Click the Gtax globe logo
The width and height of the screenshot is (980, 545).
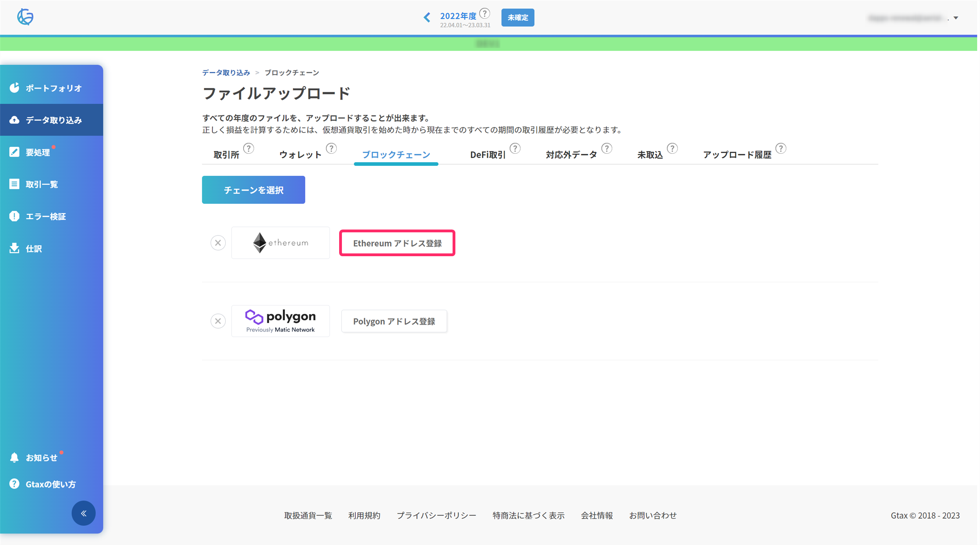click(25, 17)
